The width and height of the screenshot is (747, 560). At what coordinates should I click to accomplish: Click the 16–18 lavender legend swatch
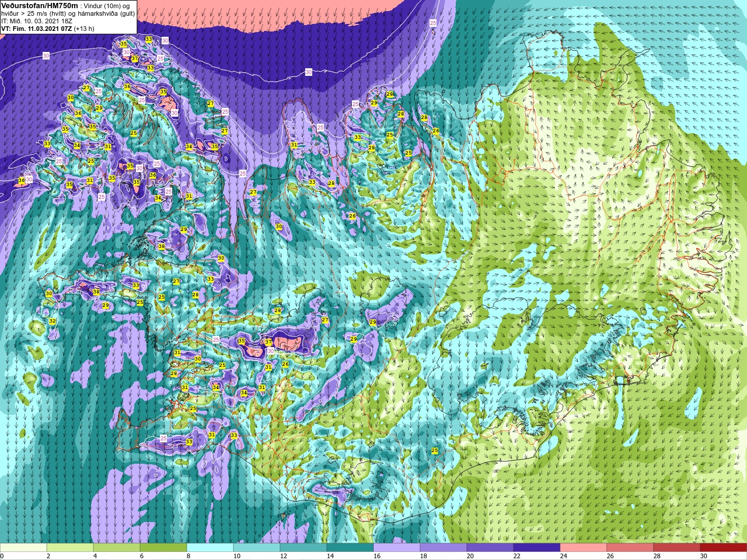click(397, 548)
